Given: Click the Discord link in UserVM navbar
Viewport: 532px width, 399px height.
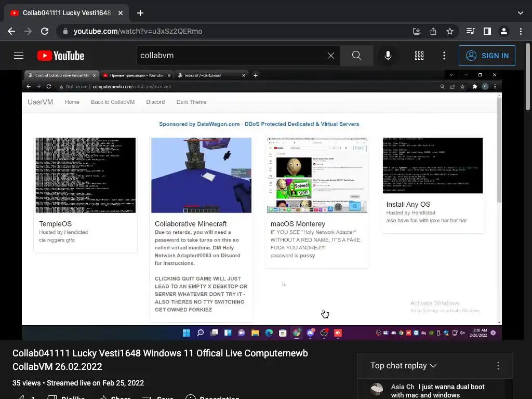Looking at the screenshot, I should (155, 102).
